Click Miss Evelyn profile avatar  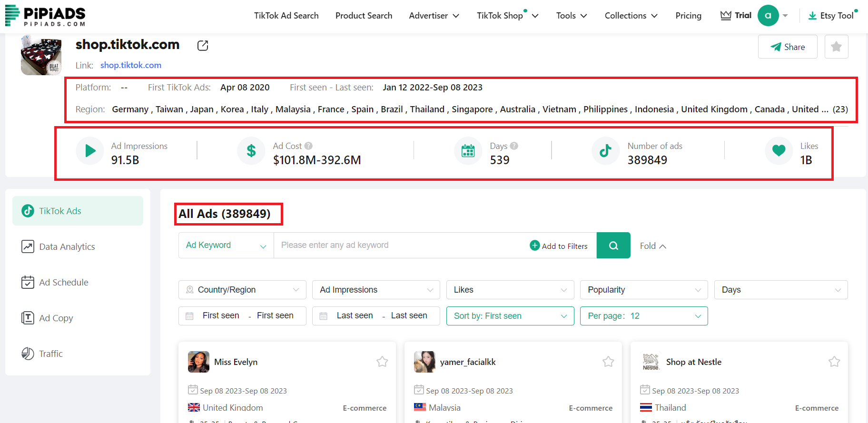coord(198,362)
